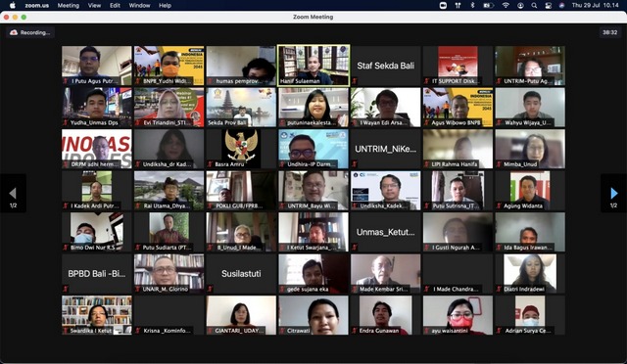Click the zoom.us app menu
This screenshot has height=364, width=627.
click(37, 5)
